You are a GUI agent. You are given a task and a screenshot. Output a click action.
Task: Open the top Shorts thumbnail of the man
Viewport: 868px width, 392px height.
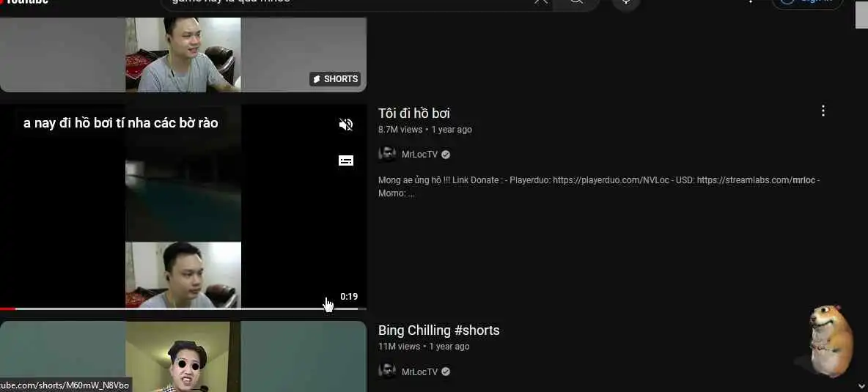(183, 55)
